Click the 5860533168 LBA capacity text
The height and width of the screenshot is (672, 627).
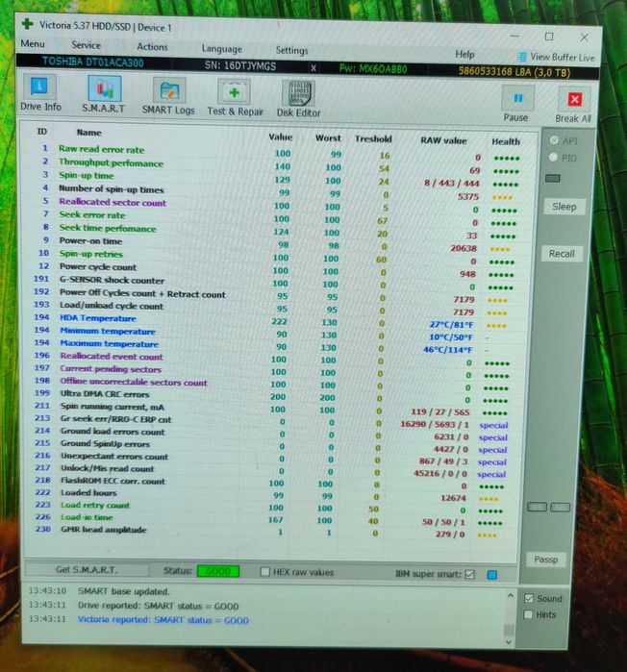[514, 71]
